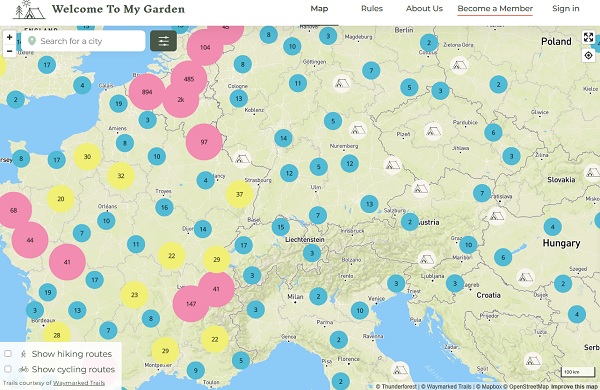
Task: Click the Welcome To My Garden tent logo
Action: pos(29,10)
